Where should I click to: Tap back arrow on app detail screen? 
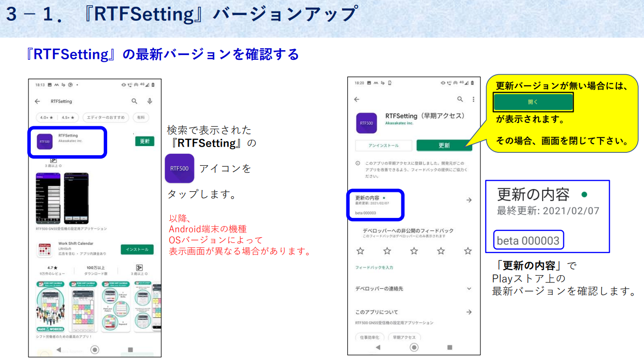pyautogui.click(x=357, y=99)
